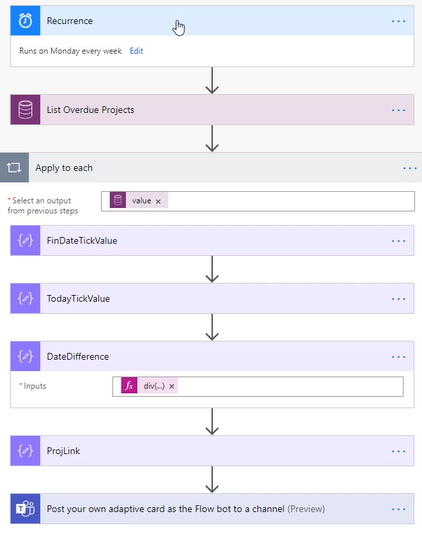Image resolution: width=422 pixels, height=547 pixels.
Task: Click the fx expression icon in Inputs
Action: (x=129, y=386)
